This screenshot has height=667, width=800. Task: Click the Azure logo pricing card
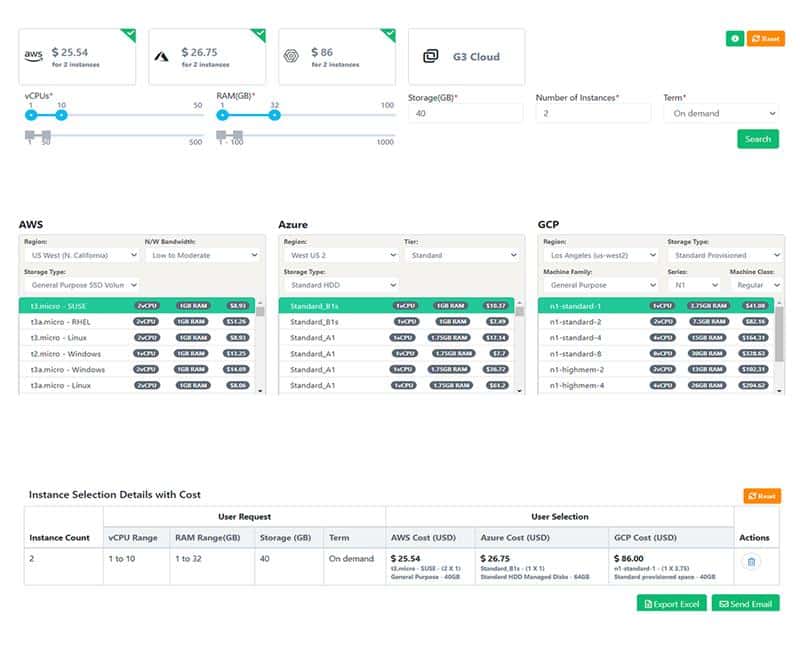(x=207, y=57)
